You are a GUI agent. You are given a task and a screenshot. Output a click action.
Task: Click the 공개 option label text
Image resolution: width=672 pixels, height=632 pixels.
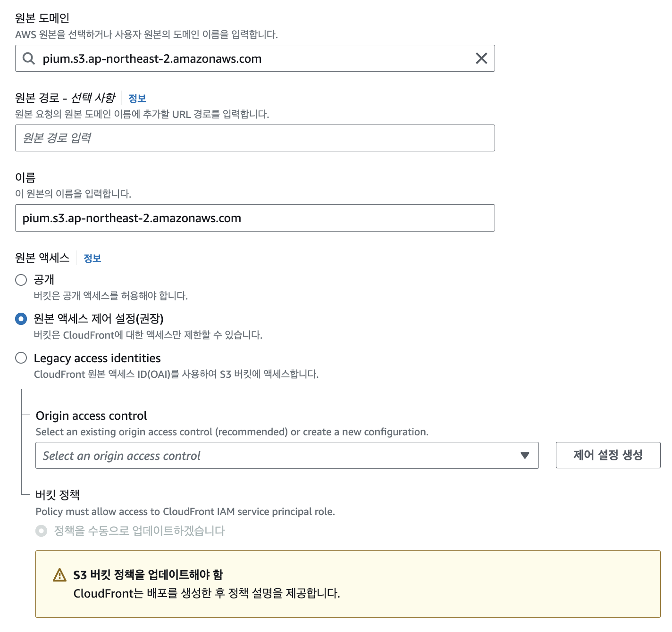coord(44,280)
